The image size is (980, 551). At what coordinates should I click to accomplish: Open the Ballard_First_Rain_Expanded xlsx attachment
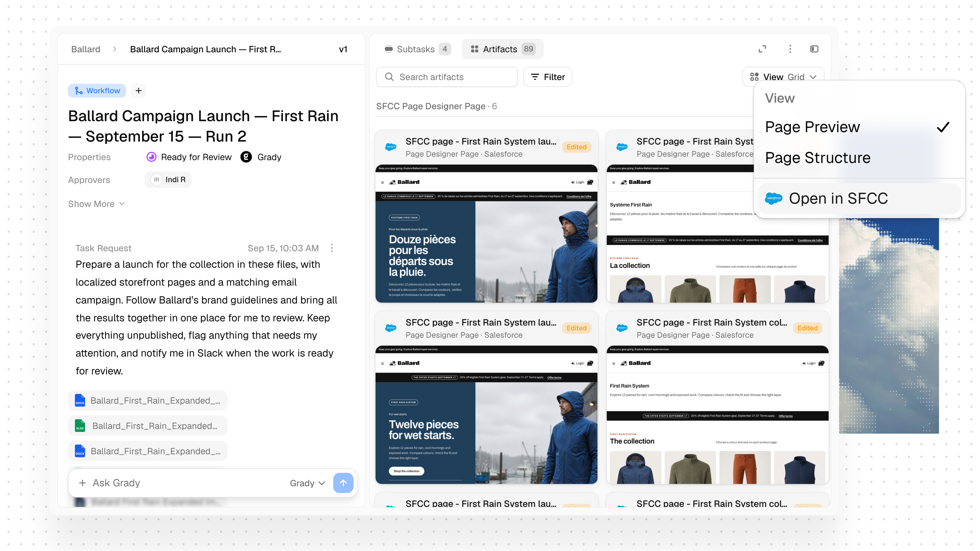point(148,426)
